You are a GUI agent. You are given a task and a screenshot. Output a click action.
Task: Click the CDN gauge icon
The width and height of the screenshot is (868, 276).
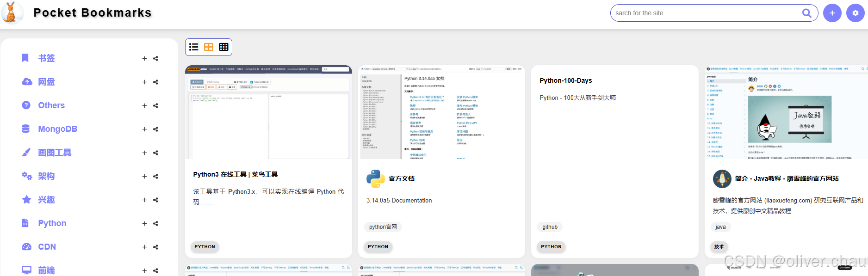[27, 246]
